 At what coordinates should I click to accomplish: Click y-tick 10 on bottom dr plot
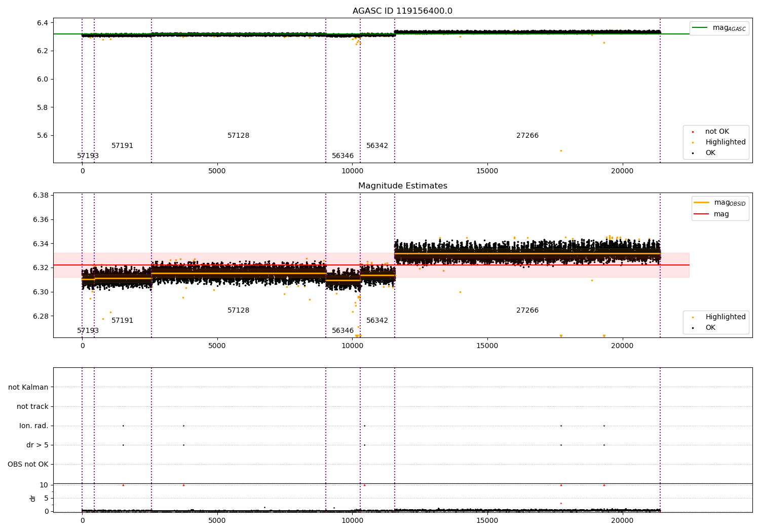pyautogui.click(x=44, y=485)
